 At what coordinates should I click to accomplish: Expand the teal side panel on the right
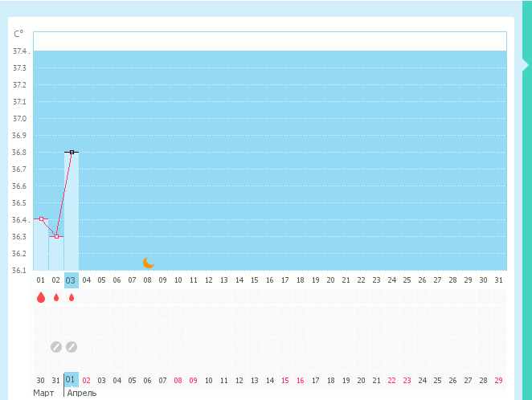[x=526, y=66]
